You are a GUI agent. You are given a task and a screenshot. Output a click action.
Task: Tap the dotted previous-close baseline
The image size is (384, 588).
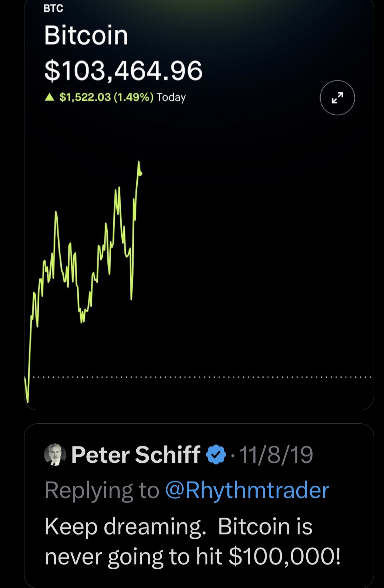(x=202, y=377)
